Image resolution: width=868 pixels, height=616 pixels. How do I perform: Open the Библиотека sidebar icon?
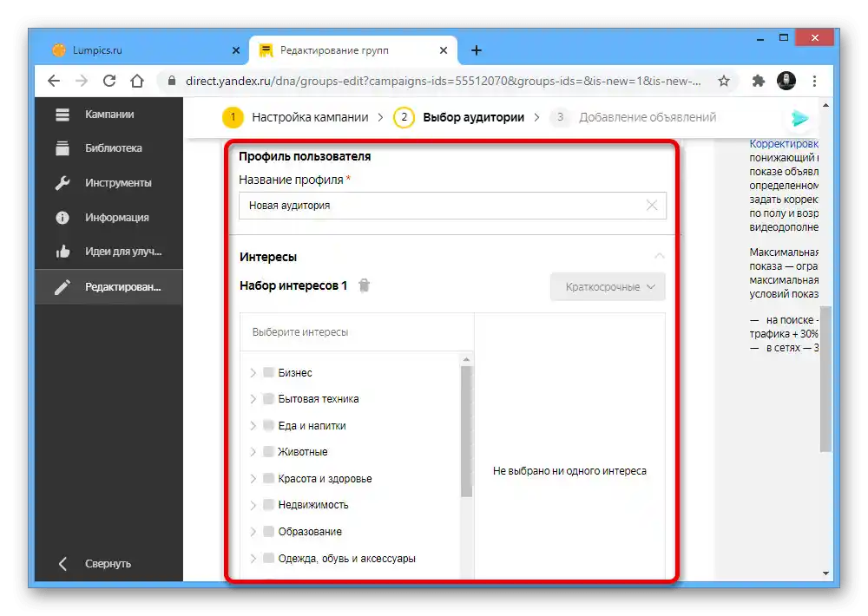coord(62,148)
